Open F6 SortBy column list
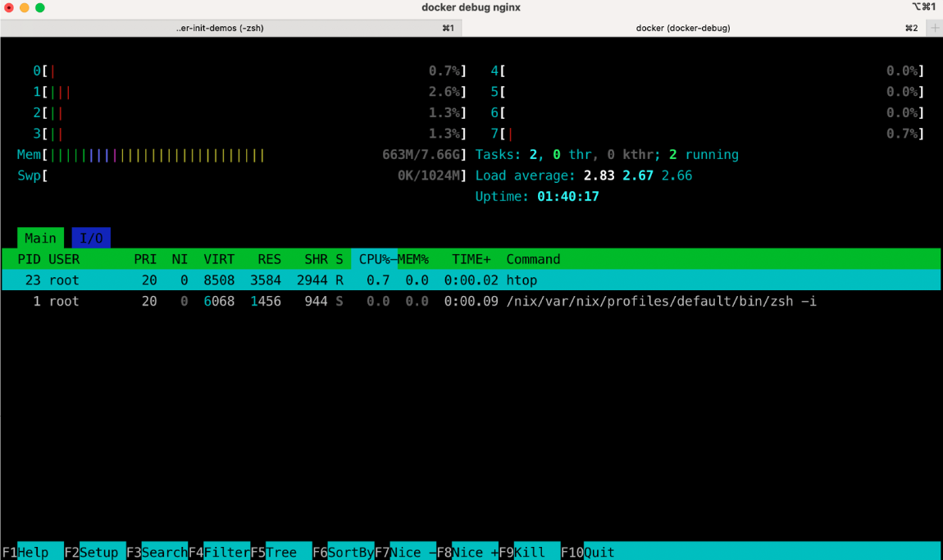The height and width of the screenshot is (560, 943). (349, 552)
